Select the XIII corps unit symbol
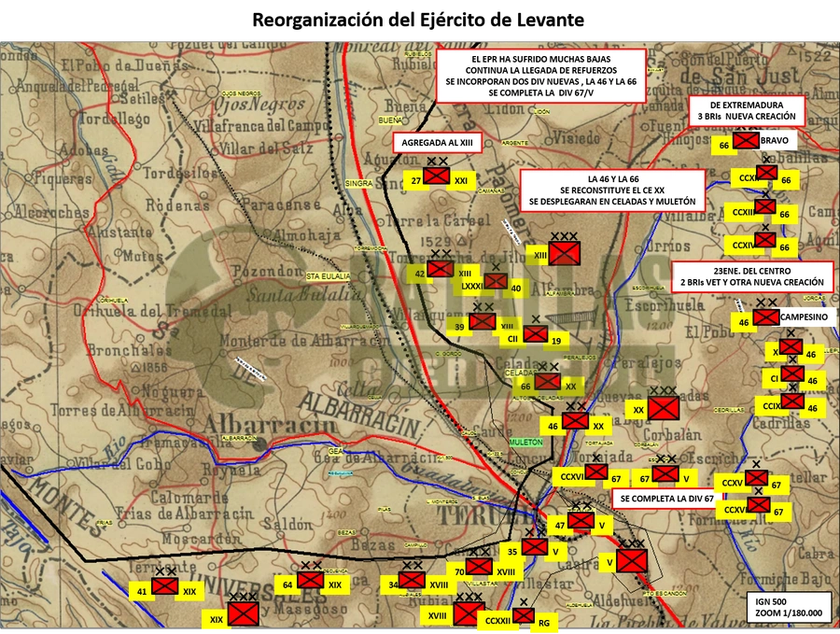Viewport: 840px width, 634px height. pyautogui.click(x=564, y=252)
